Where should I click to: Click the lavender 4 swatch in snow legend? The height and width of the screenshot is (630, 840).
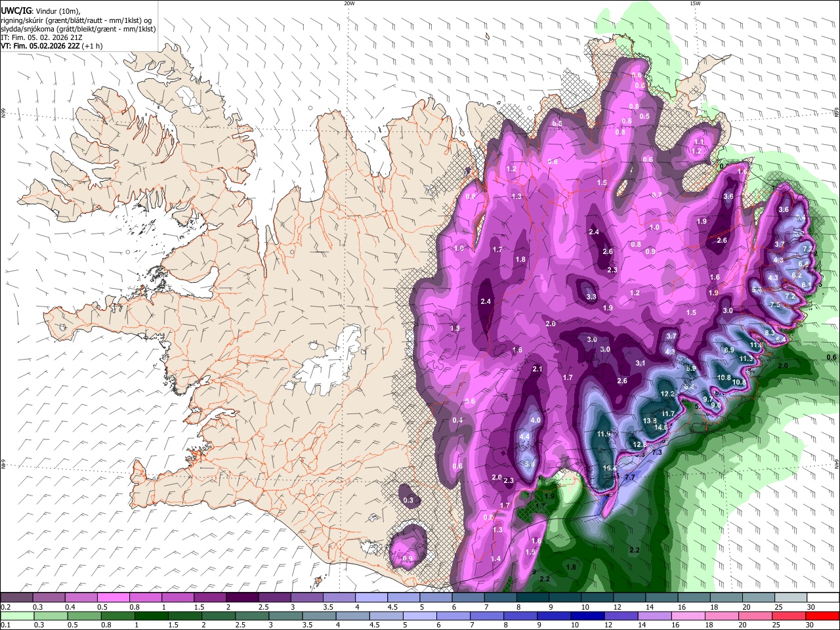pos(371,598)
